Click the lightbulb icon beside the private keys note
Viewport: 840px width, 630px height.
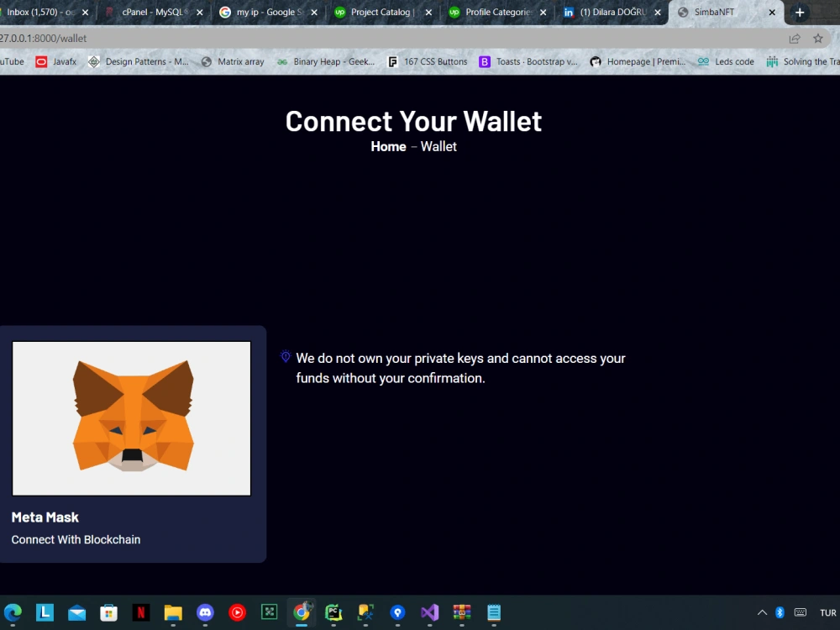coord(286,356)
